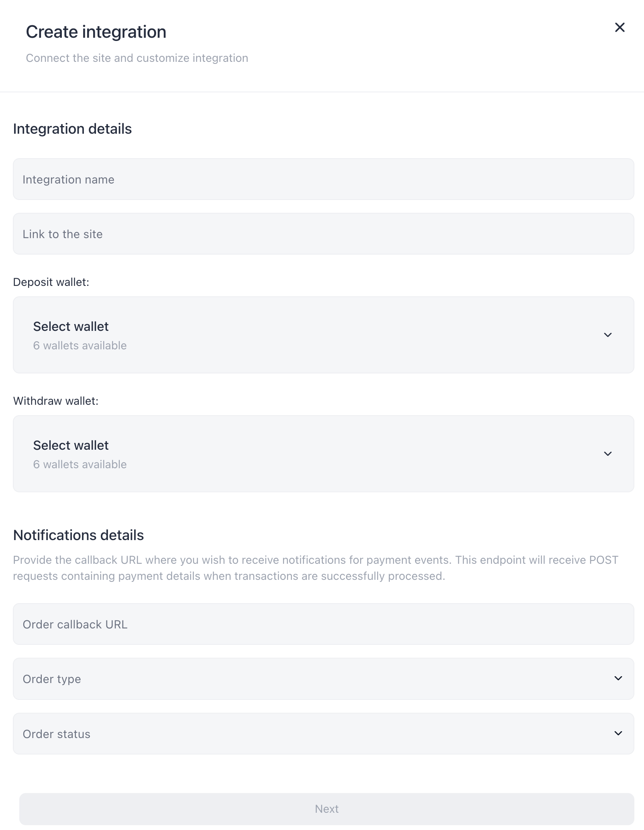Image resolution: width=644 pixels, height=830 pixels.
Task: Click the 'Withdraw wallet:' label
Action: coord(56,401)
